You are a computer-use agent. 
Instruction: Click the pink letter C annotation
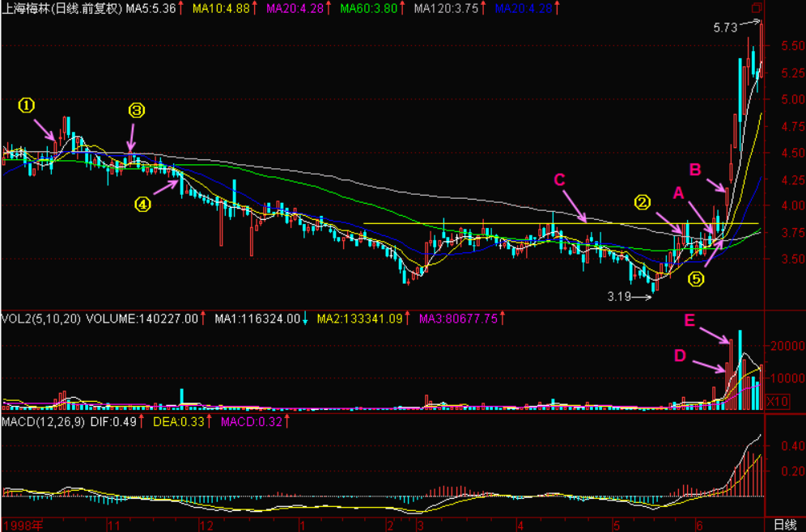[x=560, y=179]
